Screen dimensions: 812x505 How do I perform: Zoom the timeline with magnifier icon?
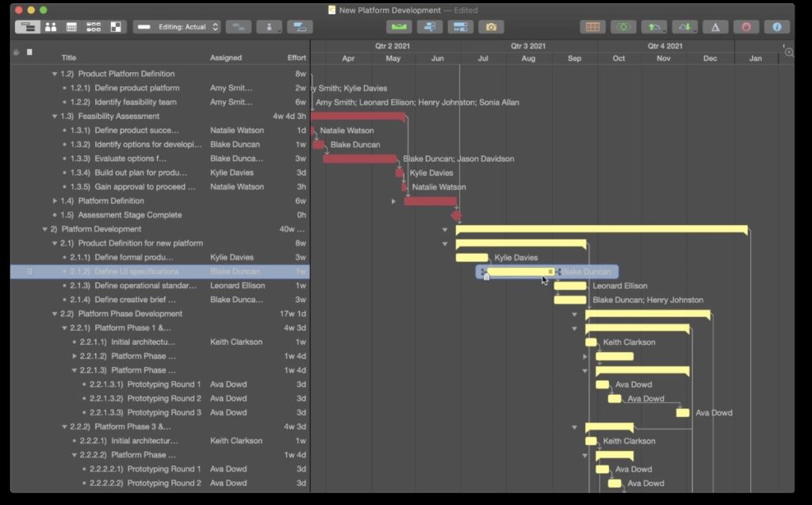pyautogui.click(x=789, y=52)
